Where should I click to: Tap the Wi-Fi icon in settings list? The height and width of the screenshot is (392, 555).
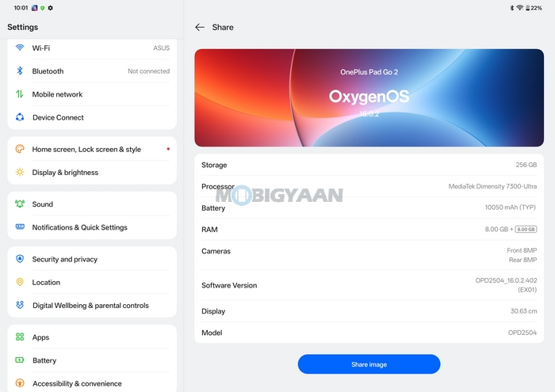point(20,48)
